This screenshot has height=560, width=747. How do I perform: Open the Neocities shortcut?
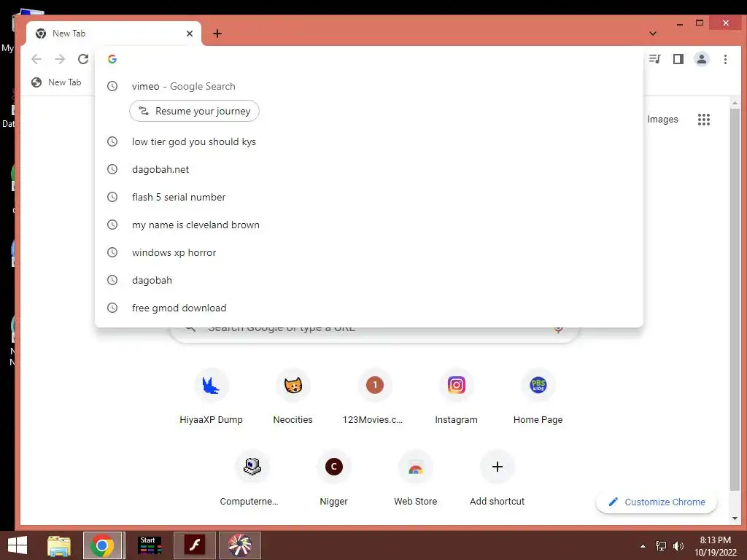point(293,397)
